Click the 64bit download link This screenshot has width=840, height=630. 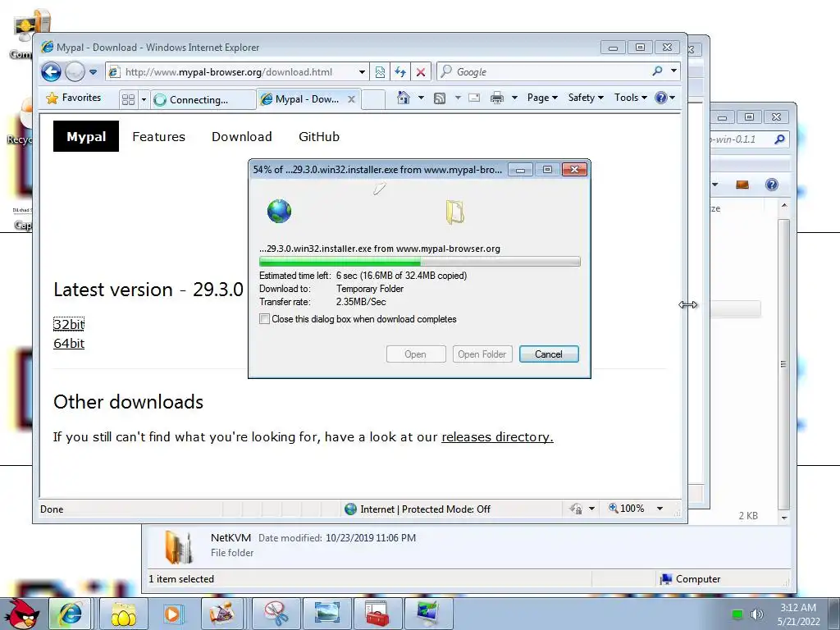coord(69,344)
